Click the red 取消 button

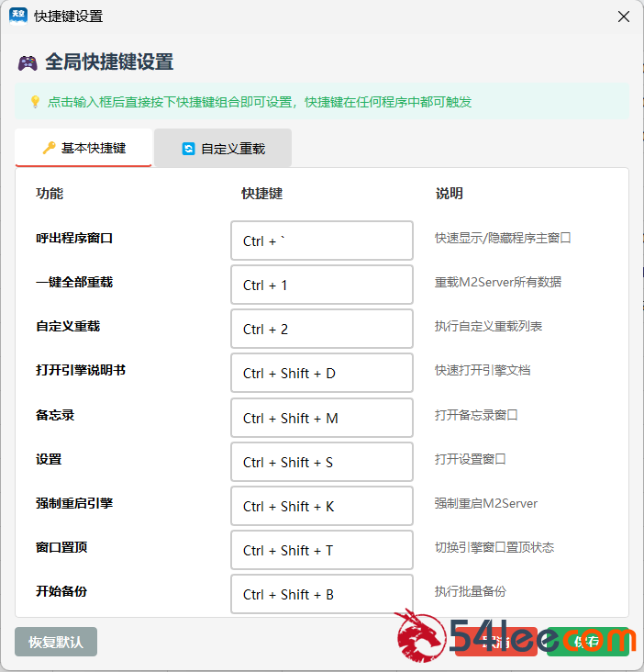tap(496, 642)
